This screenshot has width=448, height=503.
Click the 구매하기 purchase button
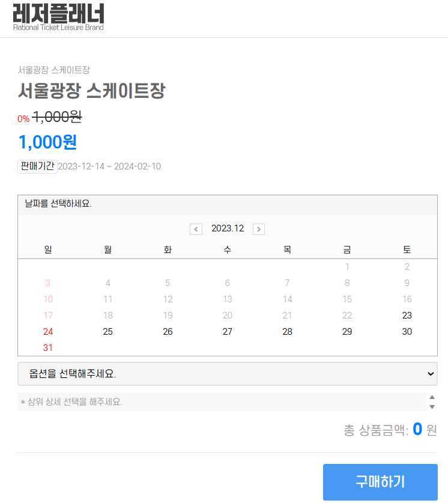click(x=380, y=482)
